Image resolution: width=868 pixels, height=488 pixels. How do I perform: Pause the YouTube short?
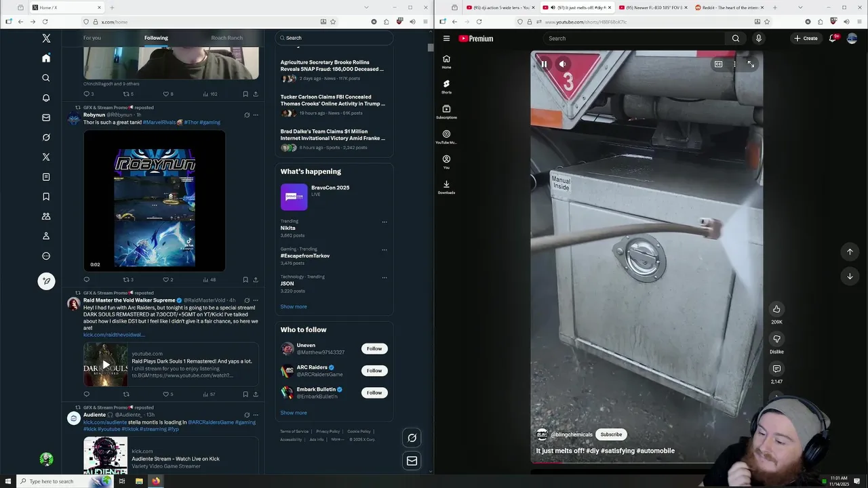[544, 64]
